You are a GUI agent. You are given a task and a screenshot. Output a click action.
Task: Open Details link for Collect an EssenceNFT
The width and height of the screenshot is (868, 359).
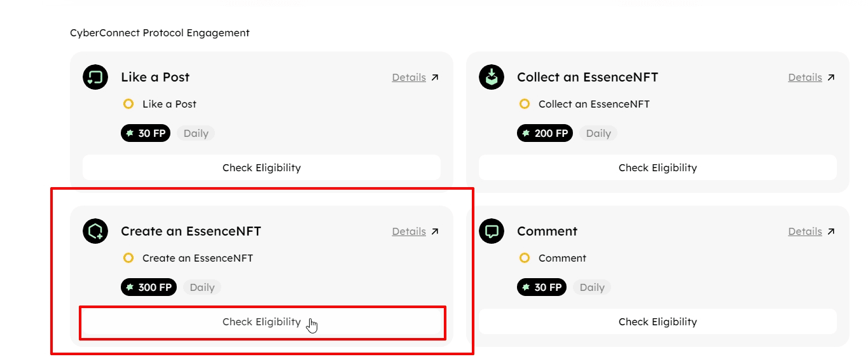(805, 78)
